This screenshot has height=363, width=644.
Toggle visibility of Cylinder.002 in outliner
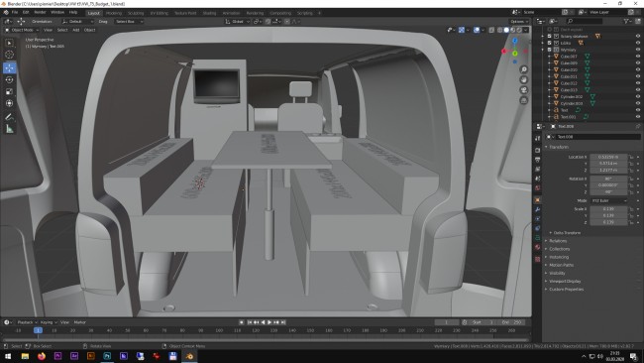(638, 96)
